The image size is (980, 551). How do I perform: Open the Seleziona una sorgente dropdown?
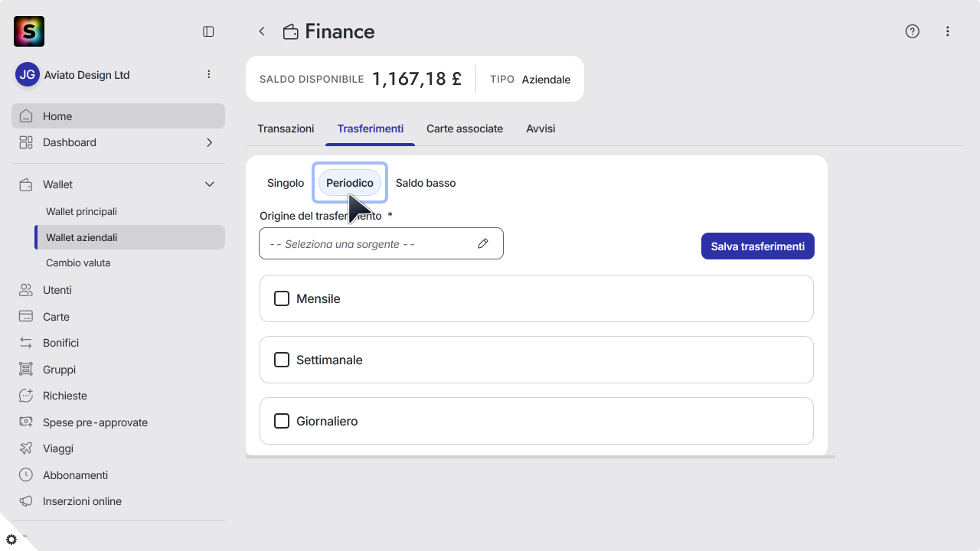coord(381,243)
